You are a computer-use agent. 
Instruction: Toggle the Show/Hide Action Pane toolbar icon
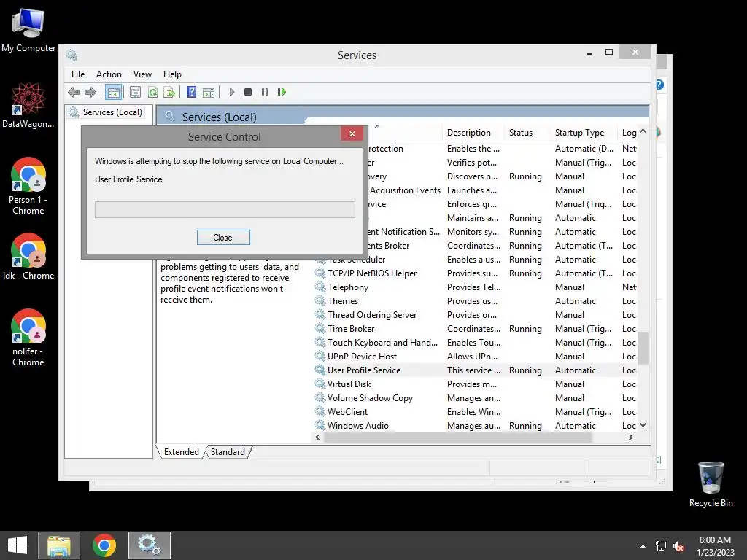[x=208, y=92]
